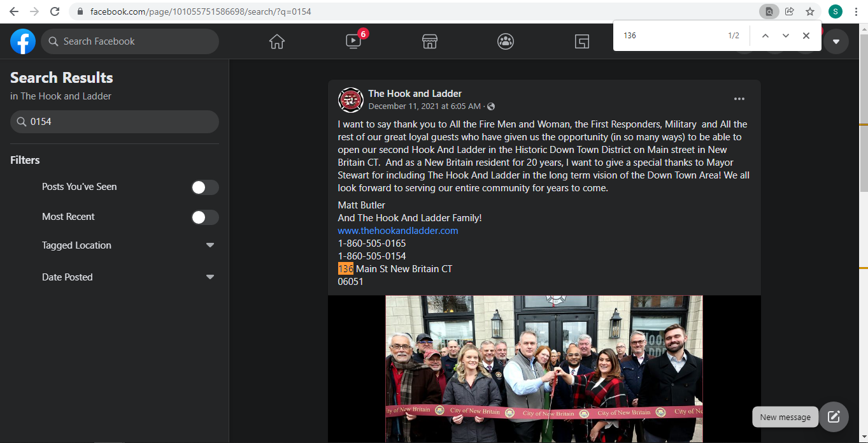Jump to previous find result
The width and height of the screenshot is (868, 443).
point(765,36)
